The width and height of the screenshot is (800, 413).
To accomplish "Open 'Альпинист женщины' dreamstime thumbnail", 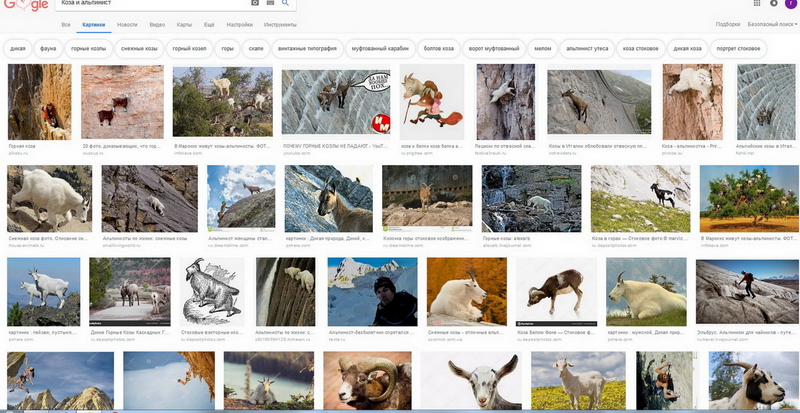I will 241,199.
